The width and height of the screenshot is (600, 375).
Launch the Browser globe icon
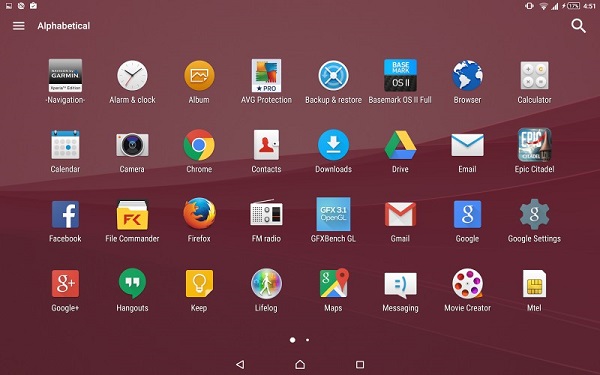(x=467, y=75)
